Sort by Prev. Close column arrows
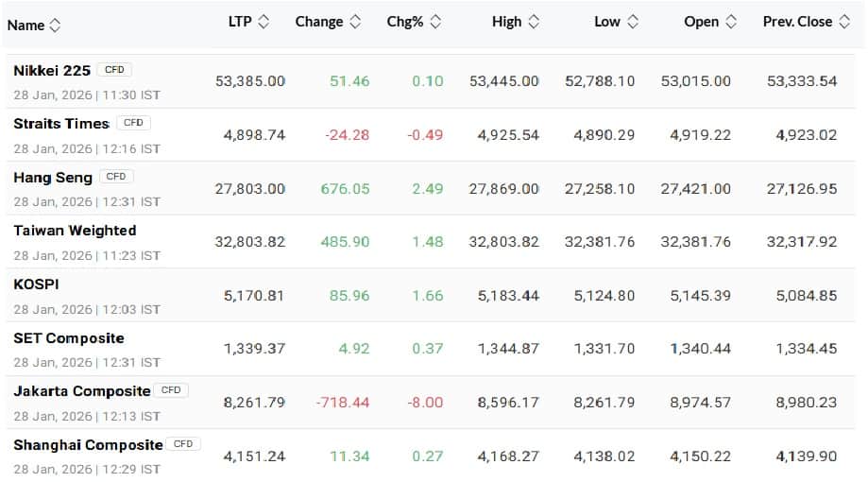 pyautogui.click(x=844, y=22)
